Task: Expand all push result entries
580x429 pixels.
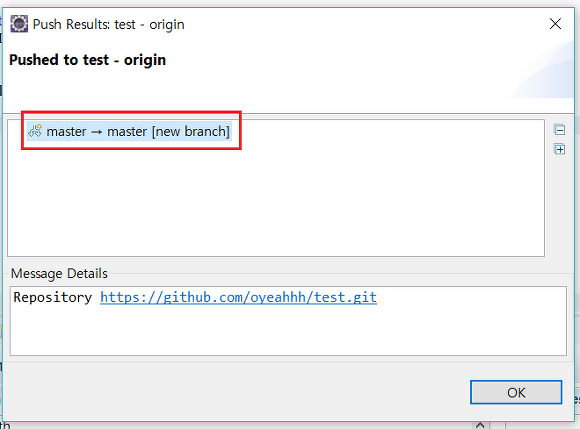Action: (x=559, y=149)
